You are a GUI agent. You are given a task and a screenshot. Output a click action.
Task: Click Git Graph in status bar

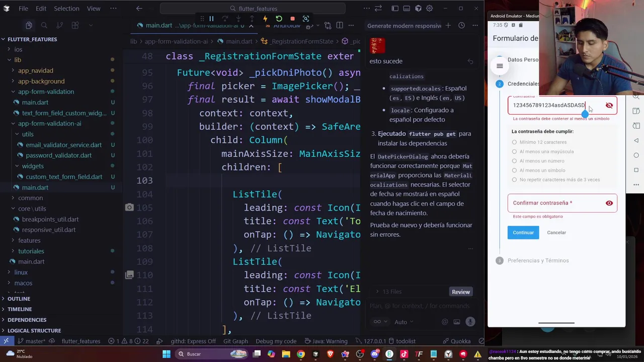(235, 341)
